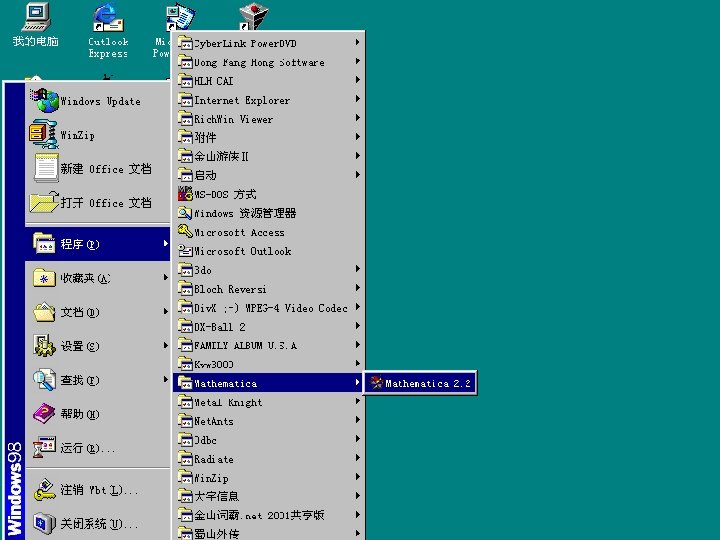Expand the 文档(D) submenu arrow

(x=165, y=311)
